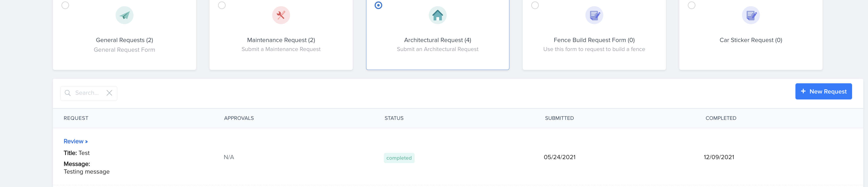Clear the search with the X icon
868x187 pixels.
[x=109, y=93]
